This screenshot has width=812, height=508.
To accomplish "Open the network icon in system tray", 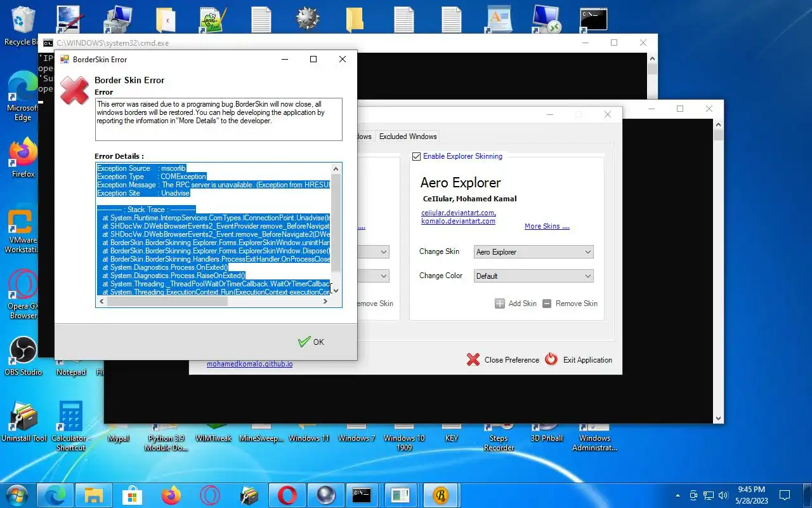I will (x=708, y=495).
